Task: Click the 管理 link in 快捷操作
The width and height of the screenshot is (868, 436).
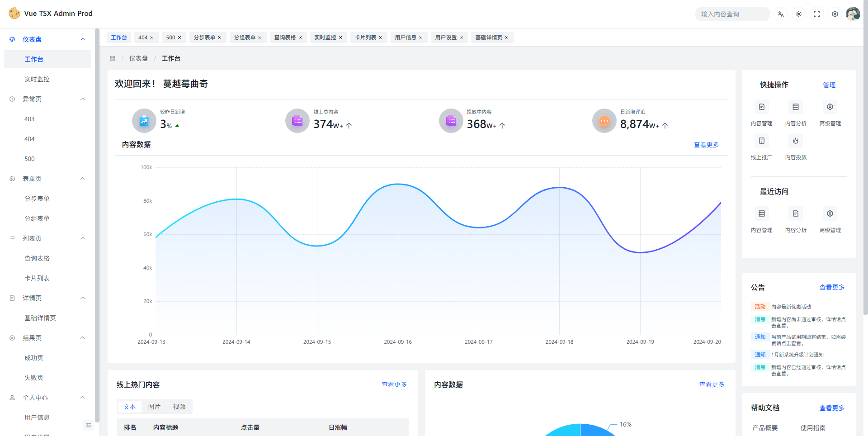Action: coord(829,85)
